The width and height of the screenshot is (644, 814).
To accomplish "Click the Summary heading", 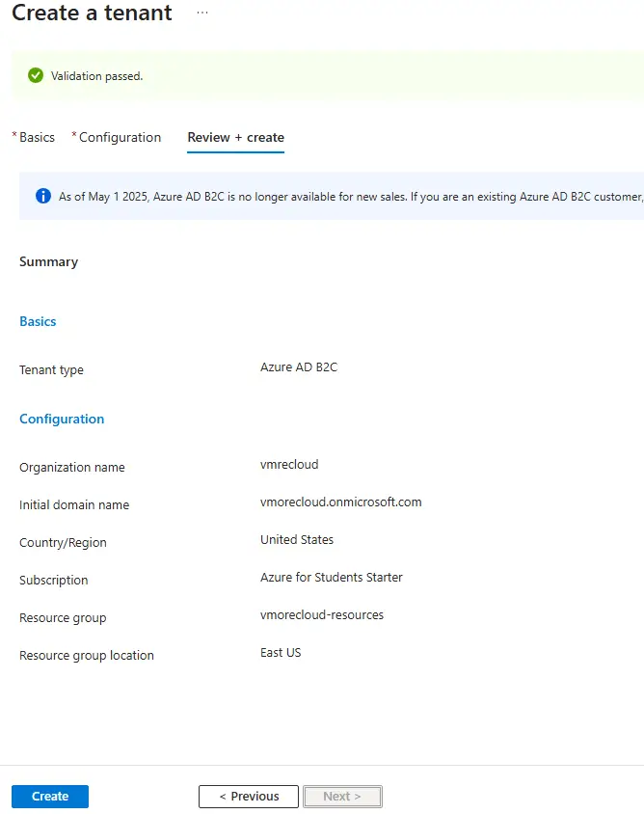I will coord(49,261).
